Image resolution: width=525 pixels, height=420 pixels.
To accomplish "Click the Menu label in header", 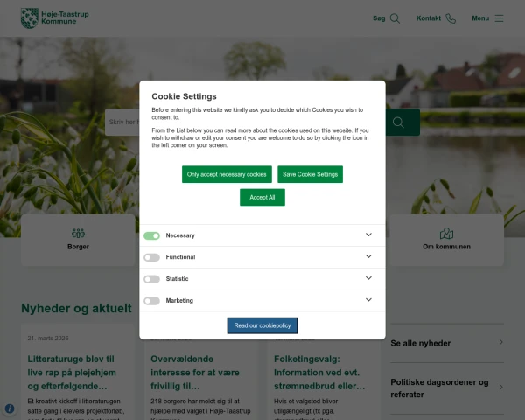I will click(x=480, y=18).
